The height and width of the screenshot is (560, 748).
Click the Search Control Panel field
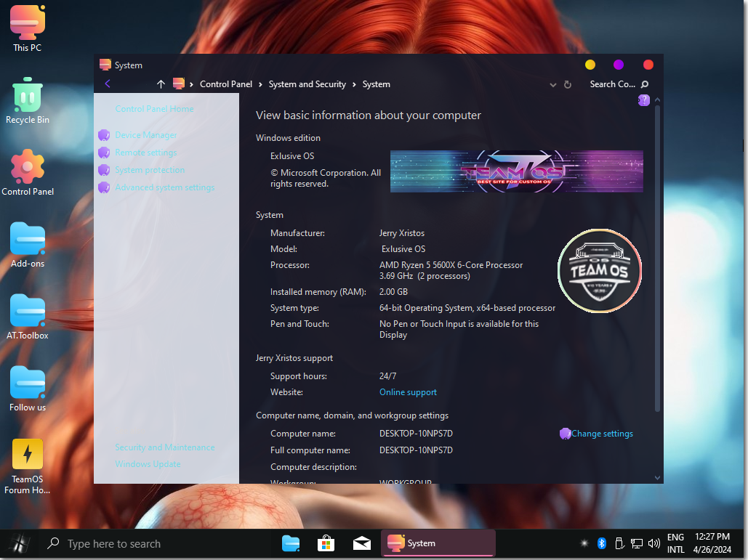(x=612, y=84)
